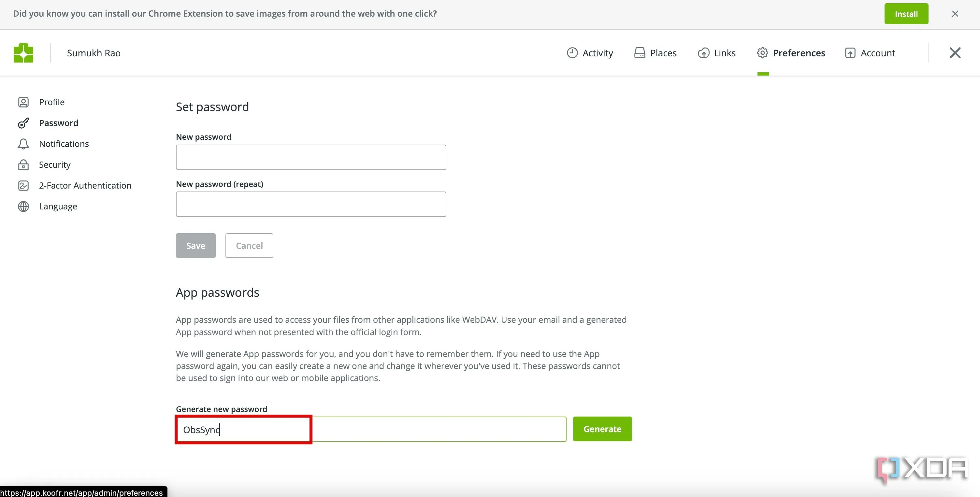Click the Koofr green logo icon

click(x=23, y=52)
